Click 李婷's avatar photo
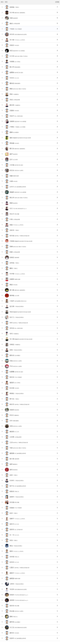Screen dimensions: 60x644 coord(7,18)
